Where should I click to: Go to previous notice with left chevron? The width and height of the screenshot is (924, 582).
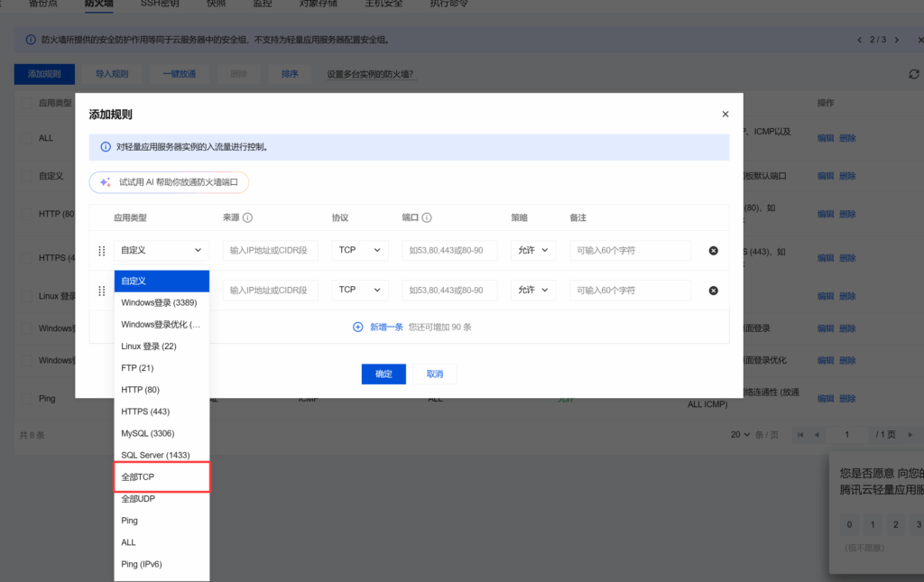[x=859, y=40]
